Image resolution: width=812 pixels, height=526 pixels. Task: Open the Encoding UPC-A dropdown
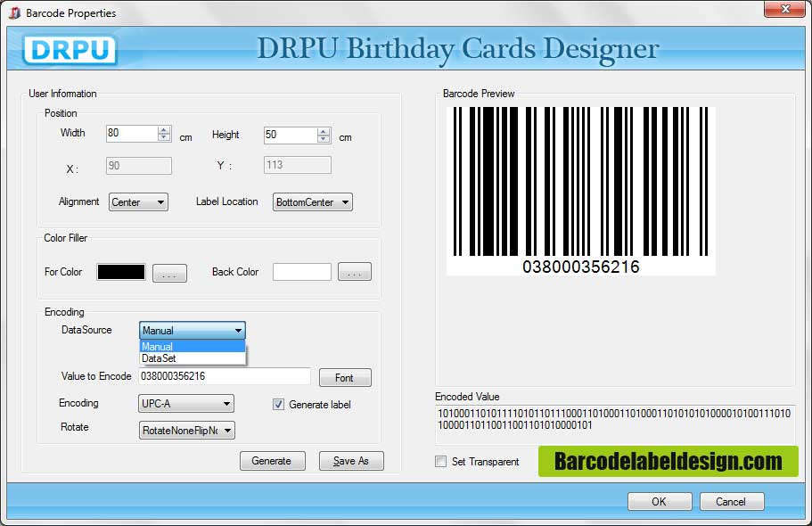186,404
